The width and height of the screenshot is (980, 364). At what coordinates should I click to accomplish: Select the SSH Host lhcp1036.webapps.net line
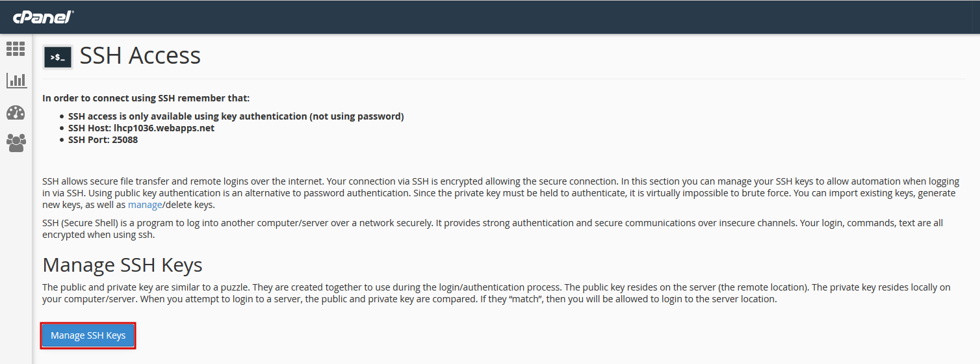[141, 128]
